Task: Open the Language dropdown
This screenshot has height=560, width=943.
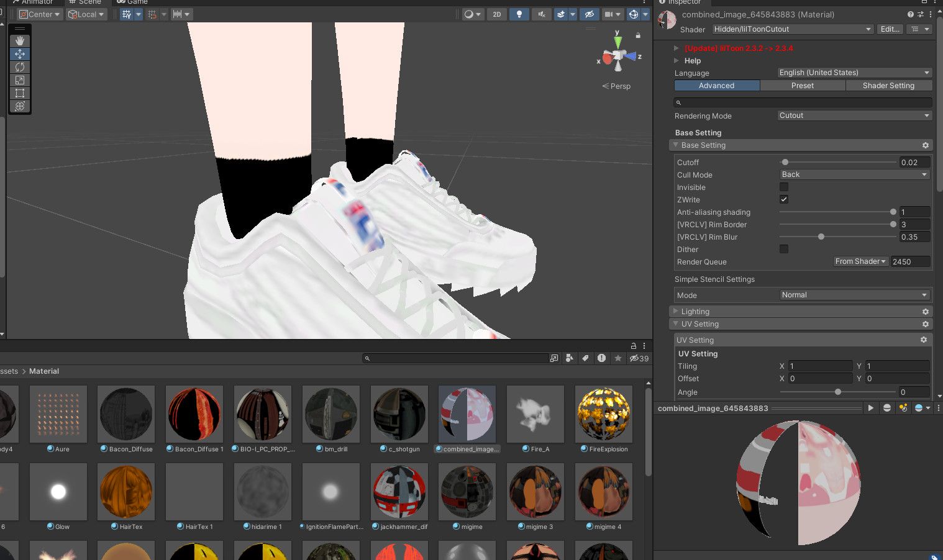Action: pyautogui.click(x=855, y=73)
